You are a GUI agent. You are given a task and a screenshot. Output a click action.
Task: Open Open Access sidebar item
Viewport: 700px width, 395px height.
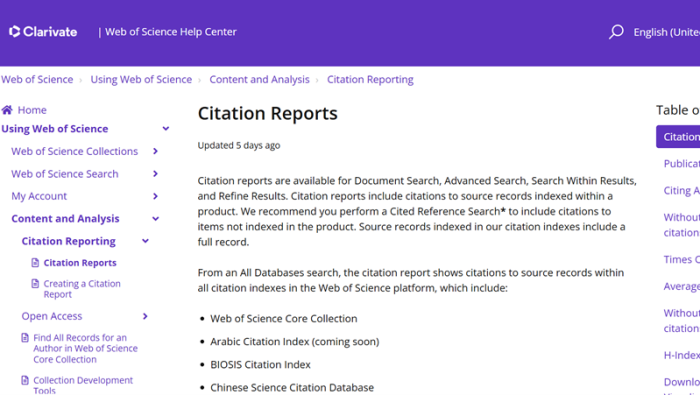point(52,316)
